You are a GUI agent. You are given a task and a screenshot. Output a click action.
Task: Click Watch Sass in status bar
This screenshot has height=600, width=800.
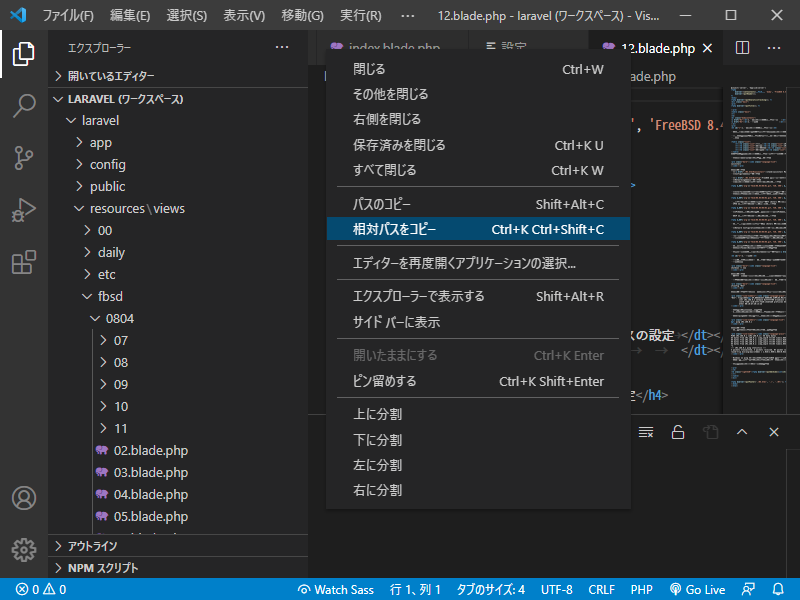(x=335, y=590)
